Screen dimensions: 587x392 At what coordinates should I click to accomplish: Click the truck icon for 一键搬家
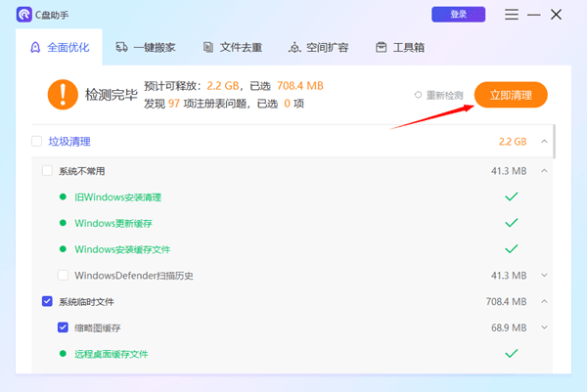[121, 47]
